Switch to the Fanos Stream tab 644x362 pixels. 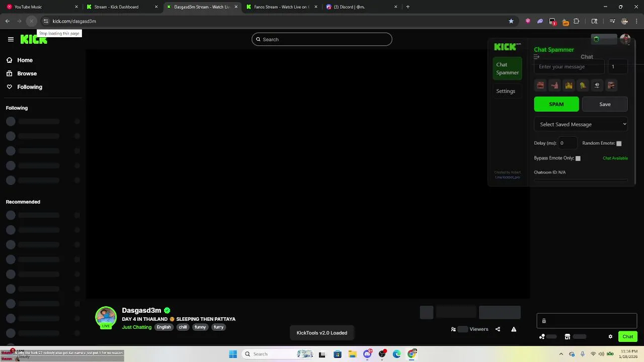click(x=282, y=7)
